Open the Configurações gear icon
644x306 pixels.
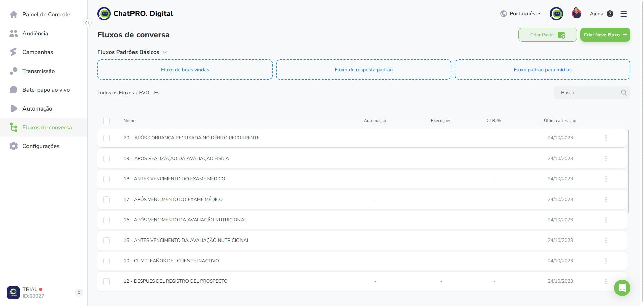14,146
